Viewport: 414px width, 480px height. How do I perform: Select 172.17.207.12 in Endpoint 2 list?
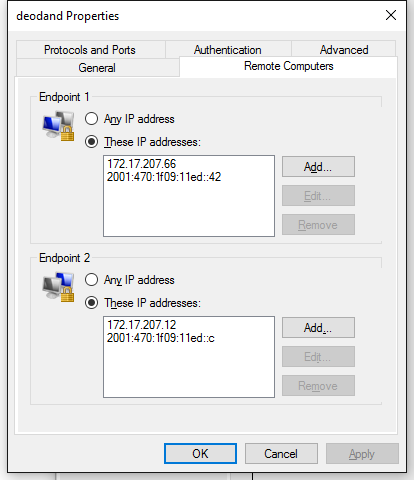[141, 325]
